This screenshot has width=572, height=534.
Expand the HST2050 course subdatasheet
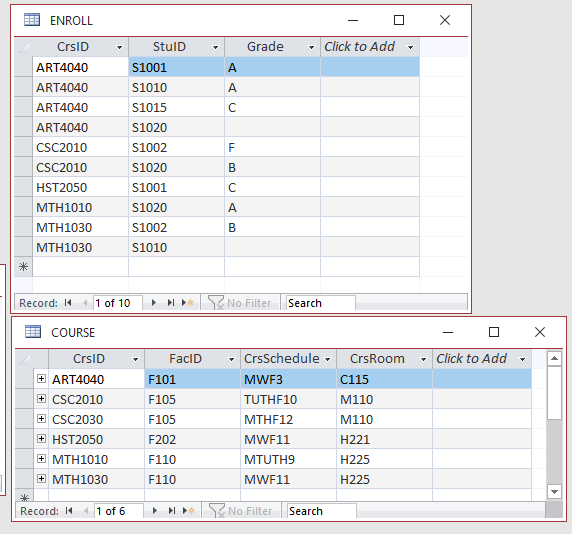pyautogui.click(x=41, y=439)
